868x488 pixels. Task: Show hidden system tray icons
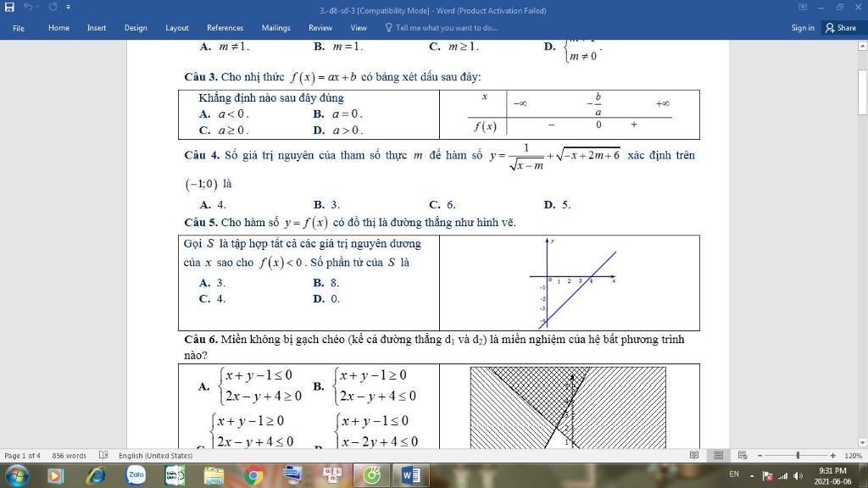[x=752, y=476]
